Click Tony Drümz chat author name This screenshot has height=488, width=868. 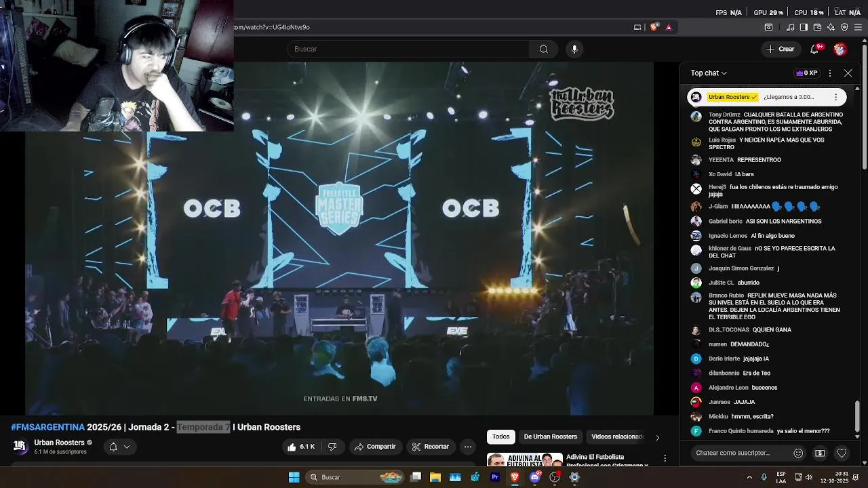(x=724, y=115)
